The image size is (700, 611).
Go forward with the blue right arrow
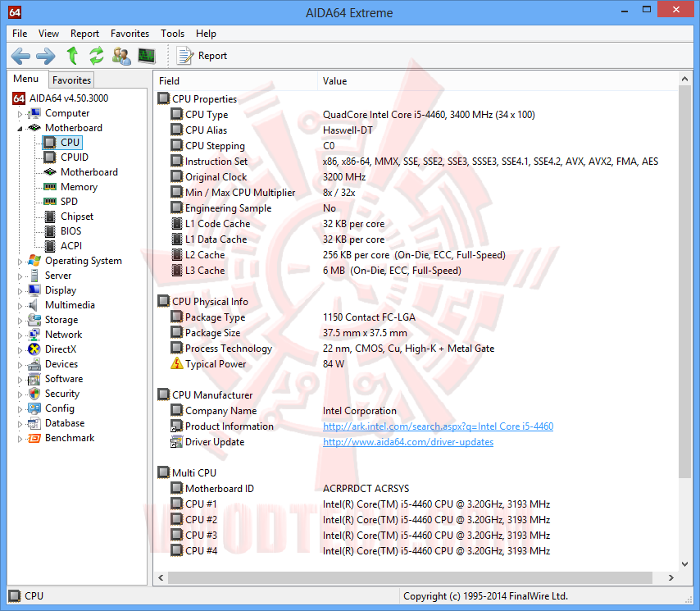pyautogui.click(x=46, y=56)
